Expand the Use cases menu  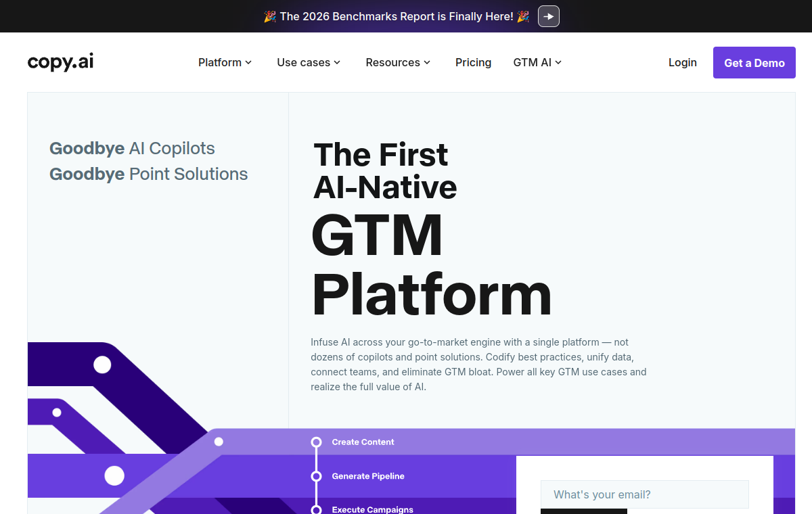point(309,62)
